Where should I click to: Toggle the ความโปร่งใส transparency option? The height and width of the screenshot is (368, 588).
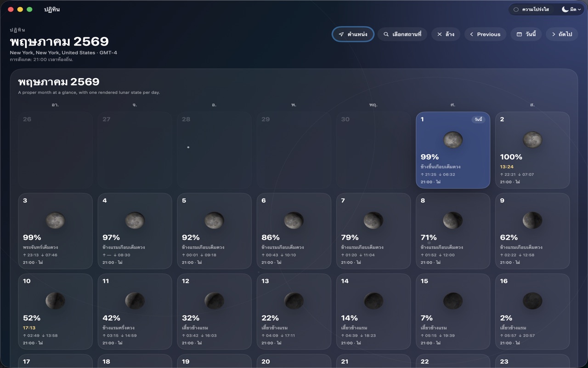coord(531,9)
